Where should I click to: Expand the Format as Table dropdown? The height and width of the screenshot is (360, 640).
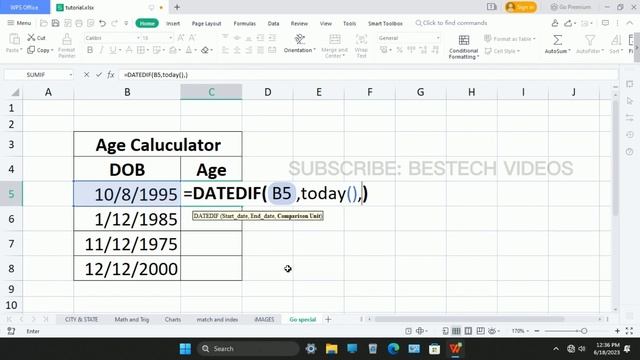tap(534, 39)
